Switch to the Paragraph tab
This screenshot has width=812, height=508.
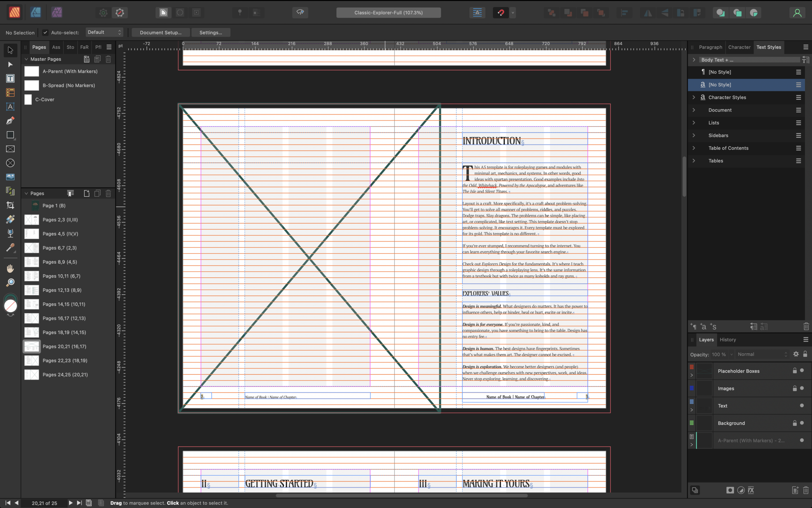click(710, 47)
